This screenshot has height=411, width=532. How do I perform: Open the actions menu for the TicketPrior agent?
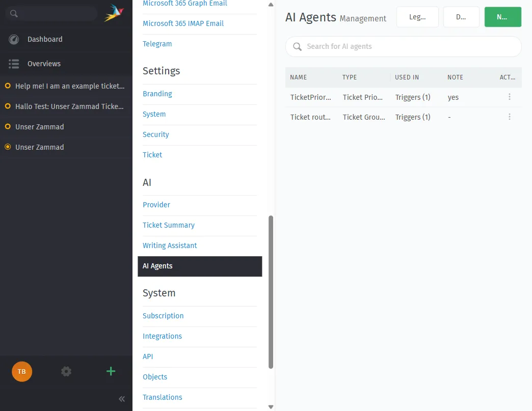coord(510,97)
